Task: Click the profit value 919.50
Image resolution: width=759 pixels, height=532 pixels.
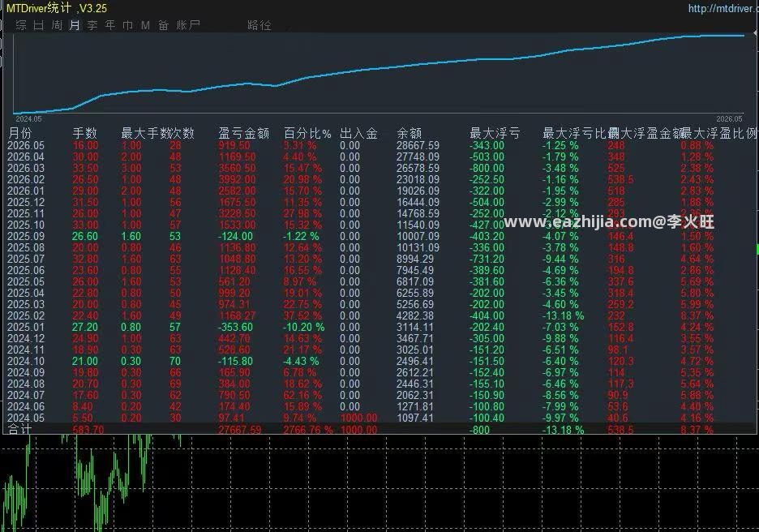Action: point(234,145)
